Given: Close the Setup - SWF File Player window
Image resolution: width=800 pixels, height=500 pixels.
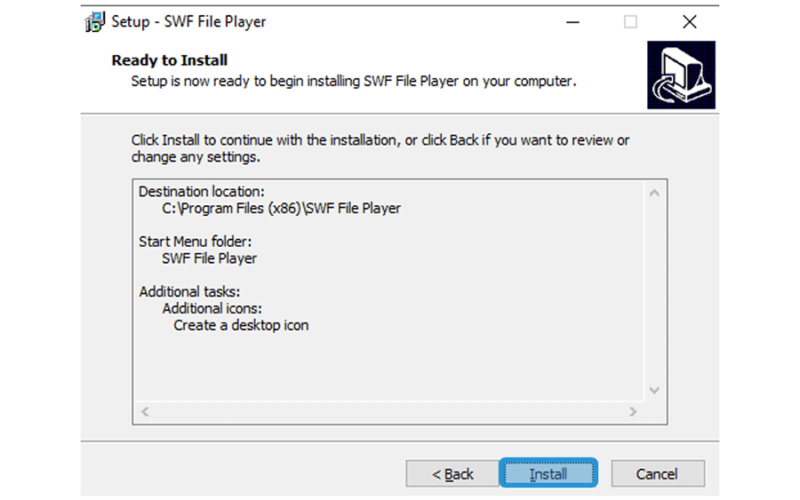Looking at the screenshot, I should 689,22.
